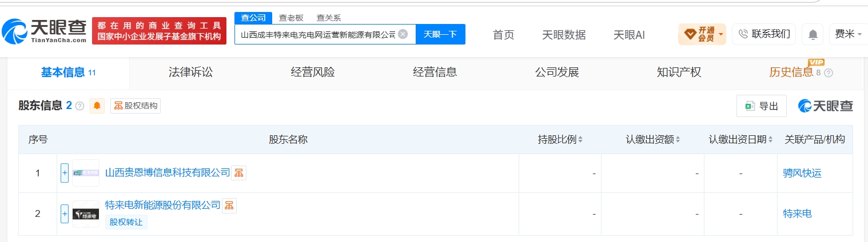The height and width of the screenshot is (242, 868).
Task: Clear the search box with the X icon
Action: (403, 34)
